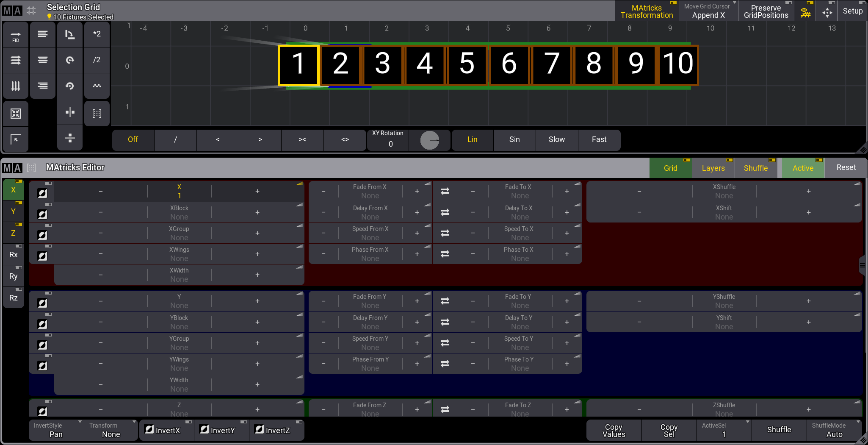Click the *2 multiply grid button
This screenshot has height=445, width=868.
tap(97, 34)
